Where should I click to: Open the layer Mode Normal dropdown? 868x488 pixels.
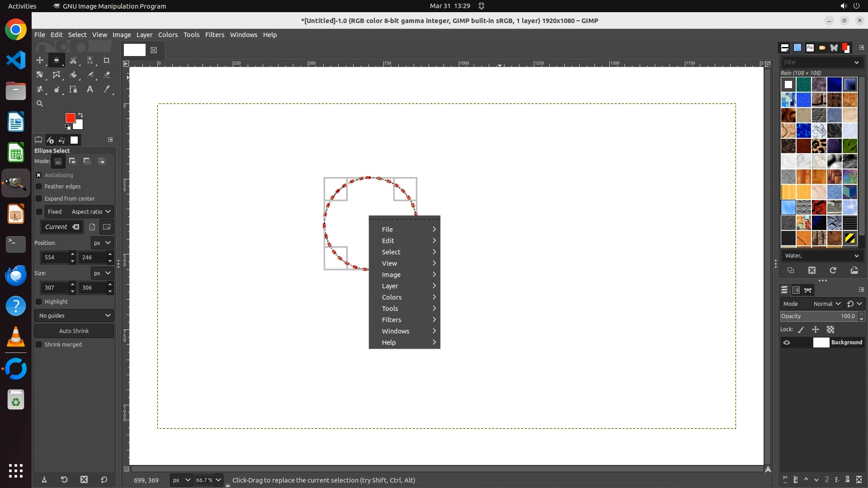click(x=826, y=304)
